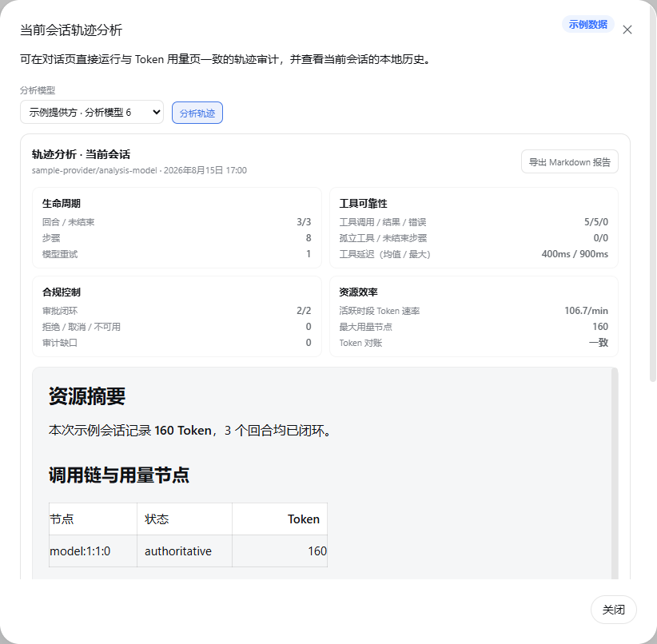Screen dimensions: 657x644
Task: Click the report panel's vertical scrollbar
Action: coord(615,474)
